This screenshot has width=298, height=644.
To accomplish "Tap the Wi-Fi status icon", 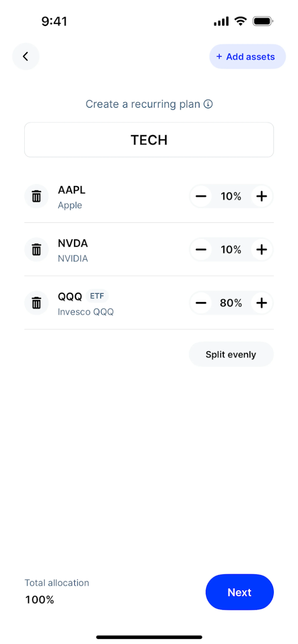I will (240, 21).
